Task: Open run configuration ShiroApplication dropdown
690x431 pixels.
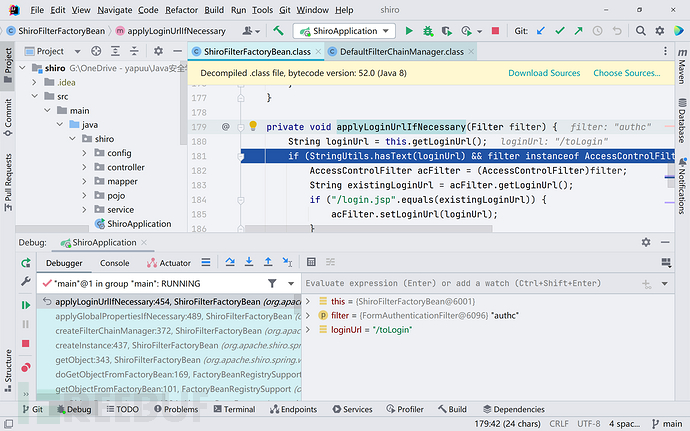Action: click(344, 31)
